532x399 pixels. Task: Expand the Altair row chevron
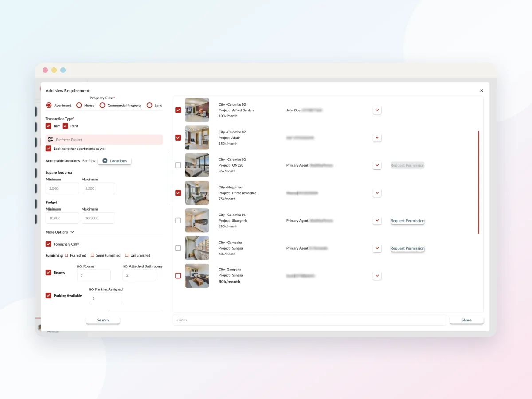coord(377,137)
